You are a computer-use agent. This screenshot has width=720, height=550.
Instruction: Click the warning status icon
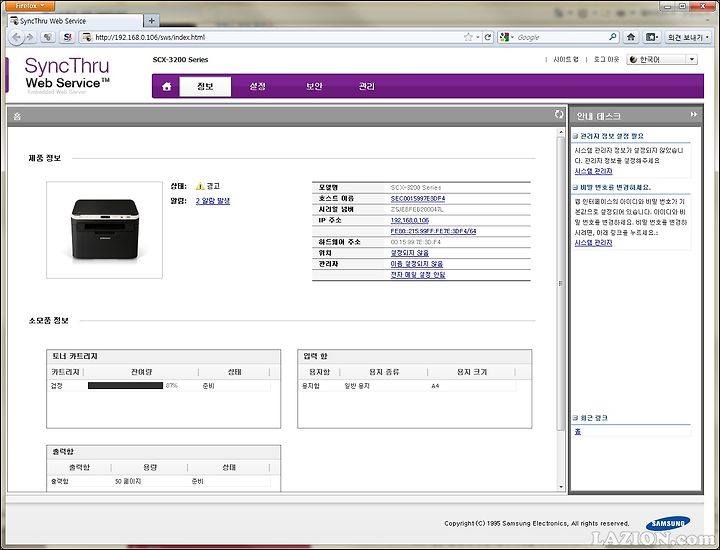(200, 186)
